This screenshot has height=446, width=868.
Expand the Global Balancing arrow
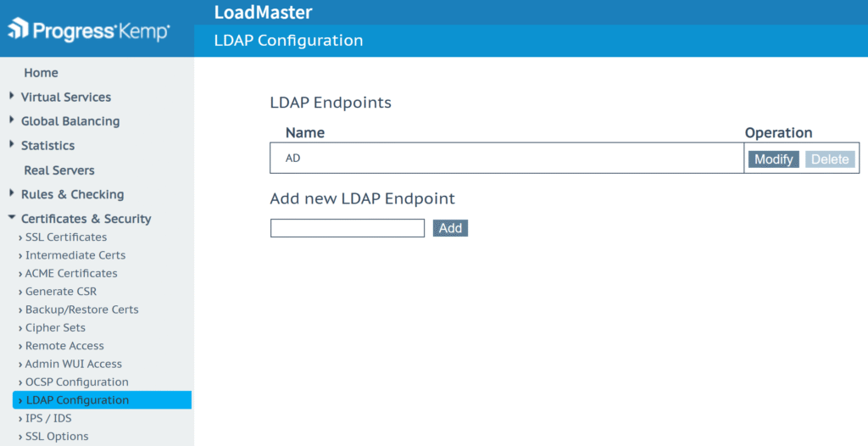12,120
